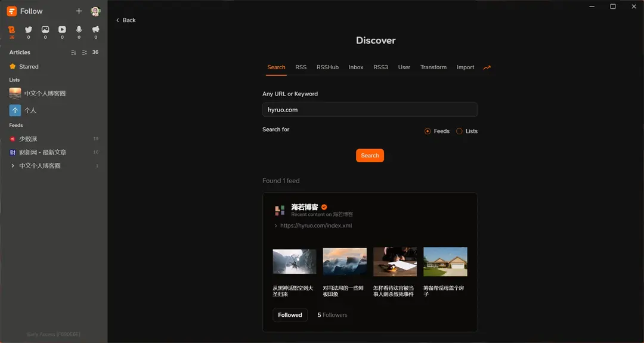The height and width of the screenshot is (343, 644).
Task: Go Back from Discover page
Action: tap(126, 20)
